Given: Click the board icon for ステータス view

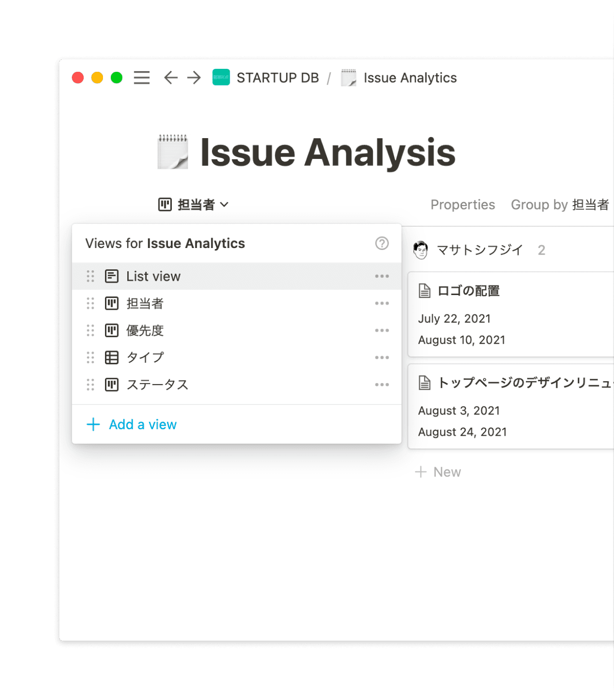Looking at the screenshot, I should [112, 385].
